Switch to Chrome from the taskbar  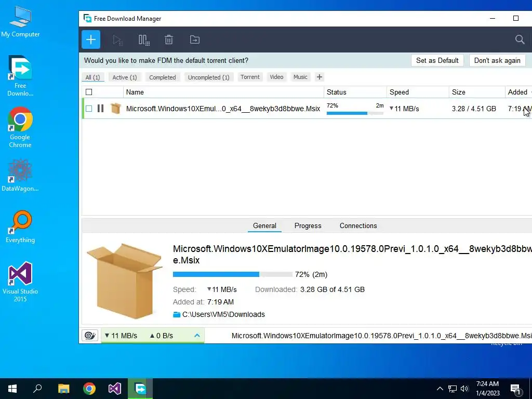(89, 389)
